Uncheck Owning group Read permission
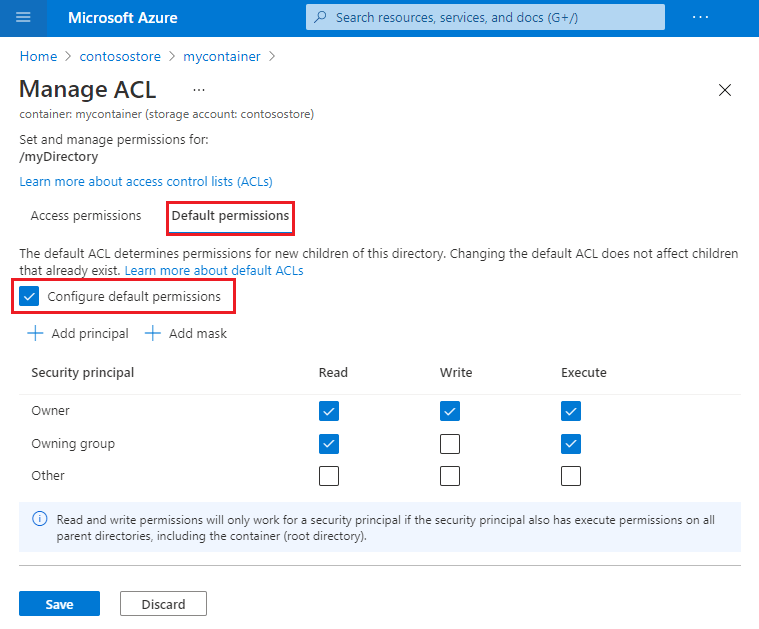The image size is (759, 629). point(329,444)
